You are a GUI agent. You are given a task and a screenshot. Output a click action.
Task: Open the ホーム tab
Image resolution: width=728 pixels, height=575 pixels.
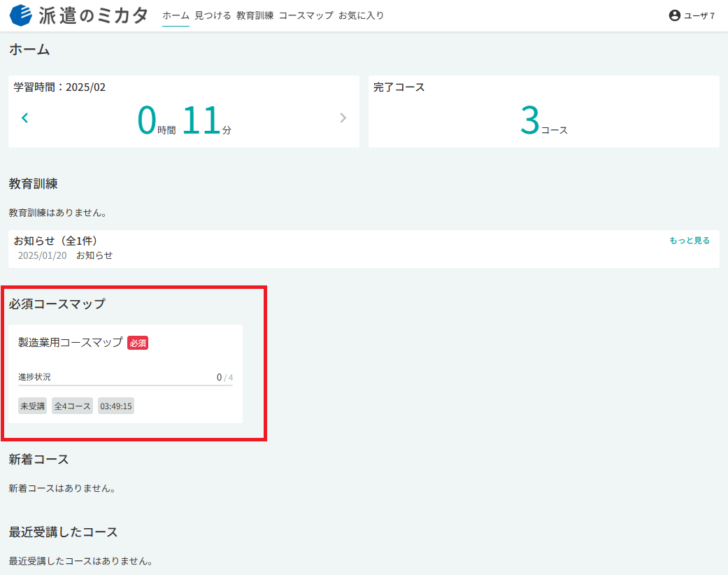(x=176, y=15)
